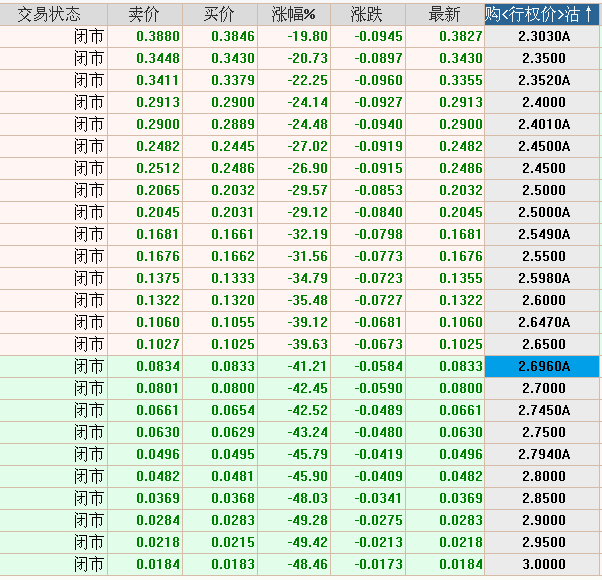Sort by 涨幅% column header
The height and width of the screenshot is (580, 602).
[294, 14]
